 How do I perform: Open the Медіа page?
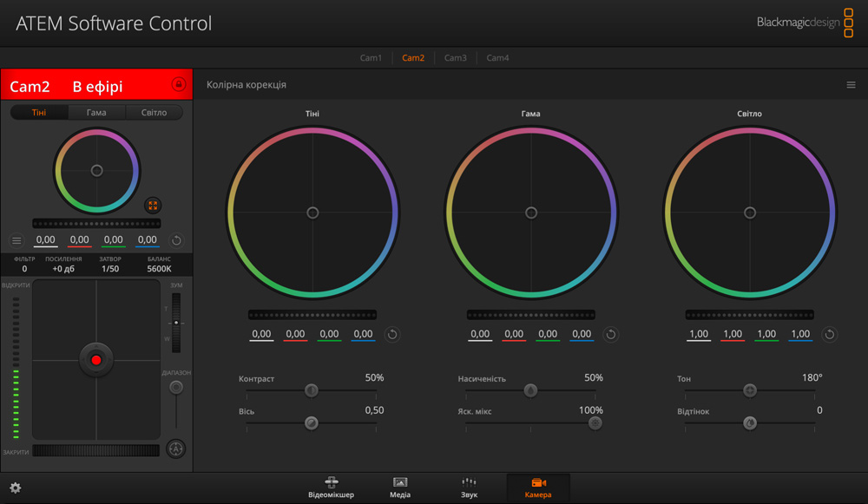[400, 488]
